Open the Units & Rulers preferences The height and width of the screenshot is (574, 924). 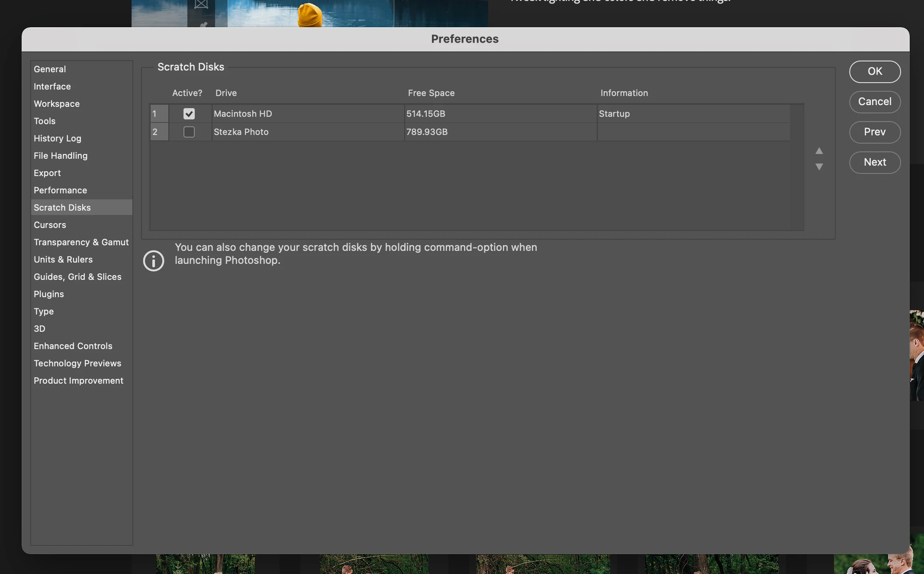[x=63, y=260]
